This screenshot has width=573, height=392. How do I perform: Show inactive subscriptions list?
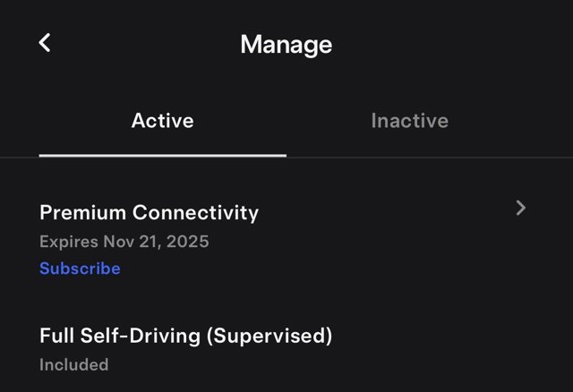[409, 121]
